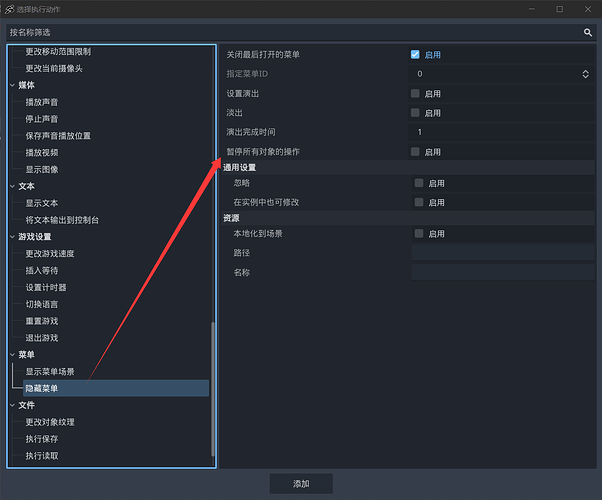
Task: Select the 执行保存 action
Action: pyautogui.click(x=41, y=439)
